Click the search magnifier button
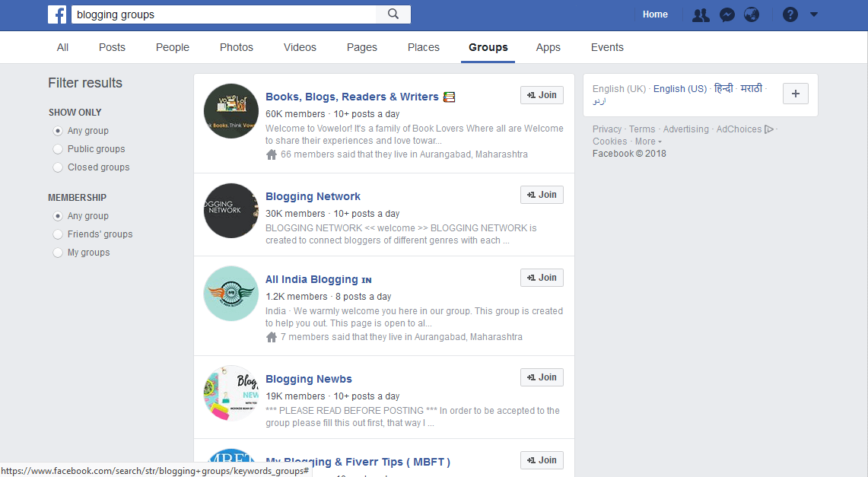The width and height of the screenshot is (868, 477). pyautogui.click(x=393, y=14)
